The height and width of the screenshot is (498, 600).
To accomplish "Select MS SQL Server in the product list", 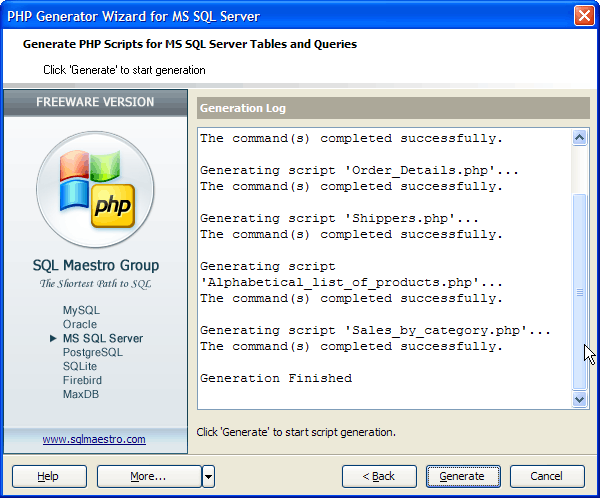I will (103, 338).
